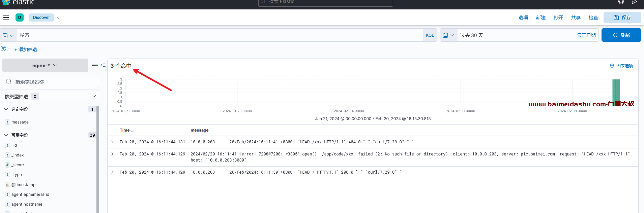Focus the 搜索 query input bar
Image resolution: width=644 pixels, height=213 pixels.
click(220, 35)
